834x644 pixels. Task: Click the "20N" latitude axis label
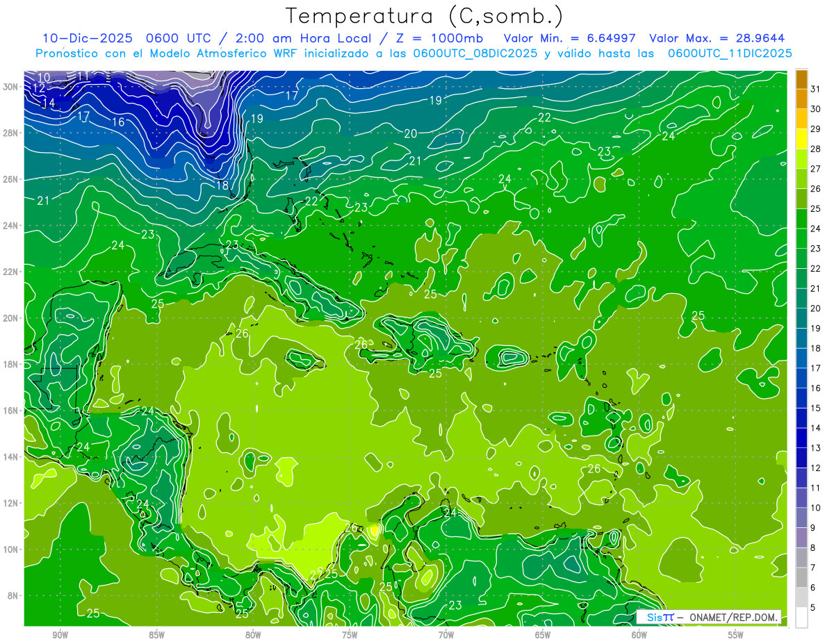point(10,318)
